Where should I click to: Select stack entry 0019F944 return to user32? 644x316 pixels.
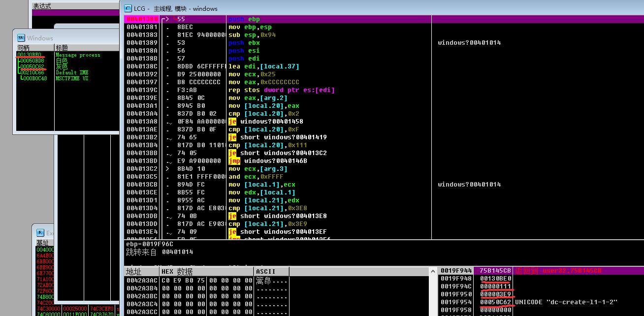pos(541,271)
